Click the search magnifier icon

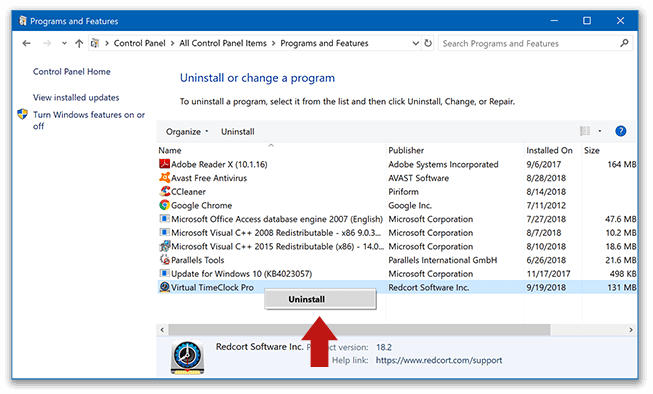point(624,43)
